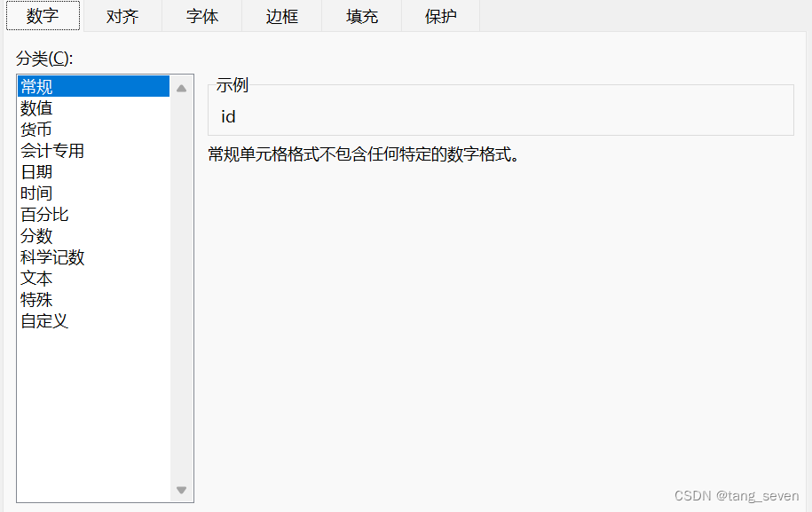Open the 字体 tab
The width and height of the screenshot is (812, 512).
click(x=202, y=16)
